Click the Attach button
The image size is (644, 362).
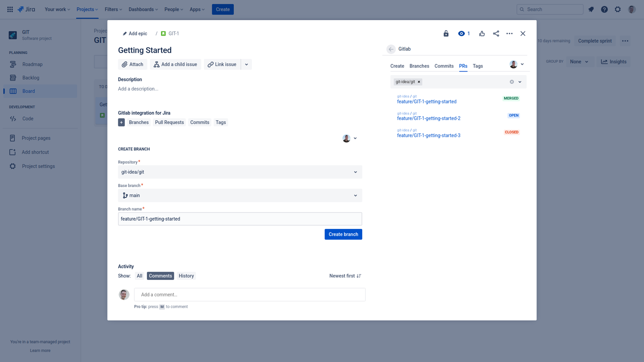[x=132, y=64]
